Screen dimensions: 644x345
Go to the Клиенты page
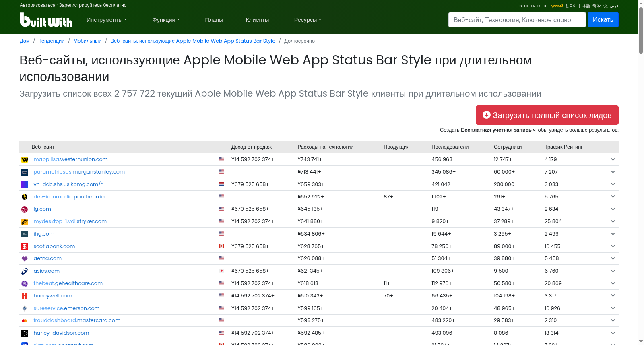[257, 20]
